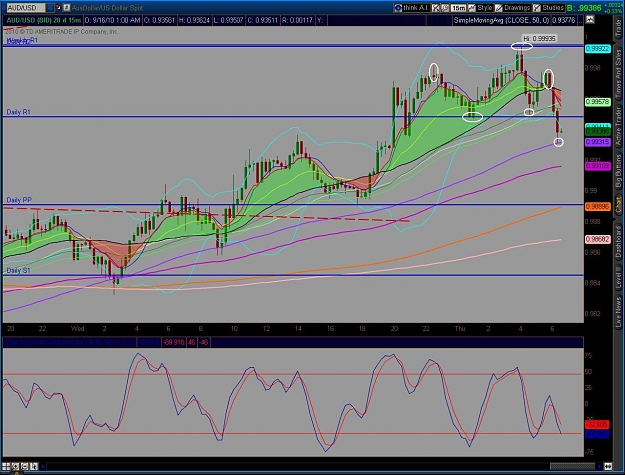This screenshot has width=625, height=475.
Task: Click the red symbol link icon
Action: 58,7
